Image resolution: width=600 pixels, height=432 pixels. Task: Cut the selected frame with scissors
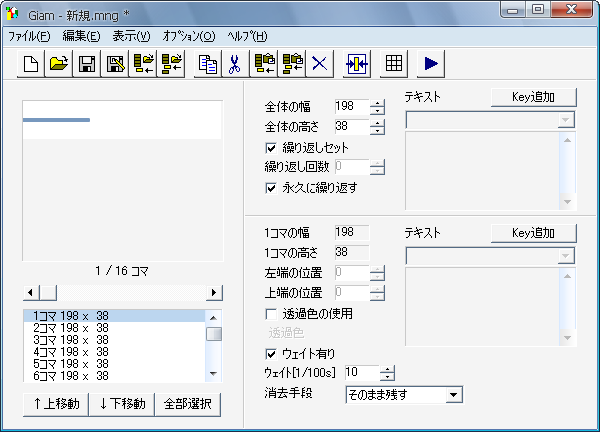tap(235, 64)
